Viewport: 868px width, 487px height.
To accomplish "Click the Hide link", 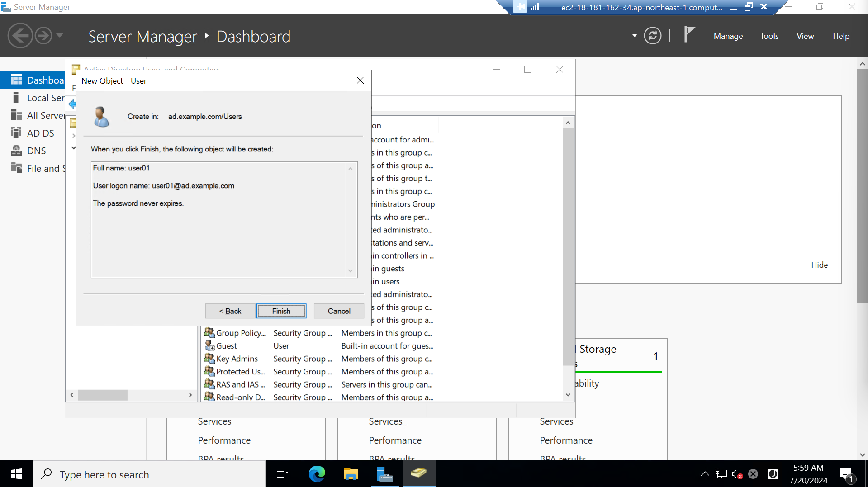I will [x=819, y=265].
